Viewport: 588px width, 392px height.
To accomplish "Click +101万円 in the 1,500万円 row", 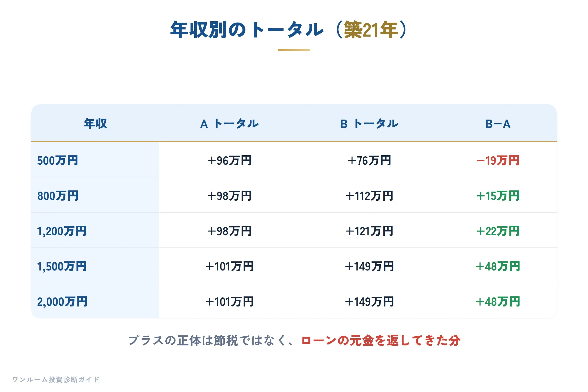I will (230, 266).
